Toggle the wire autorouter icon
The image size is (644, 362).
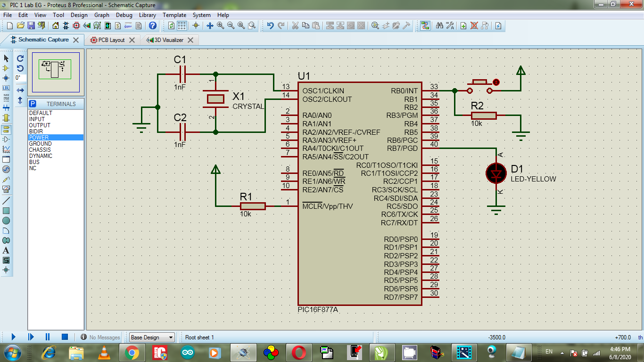click(425, 25)
